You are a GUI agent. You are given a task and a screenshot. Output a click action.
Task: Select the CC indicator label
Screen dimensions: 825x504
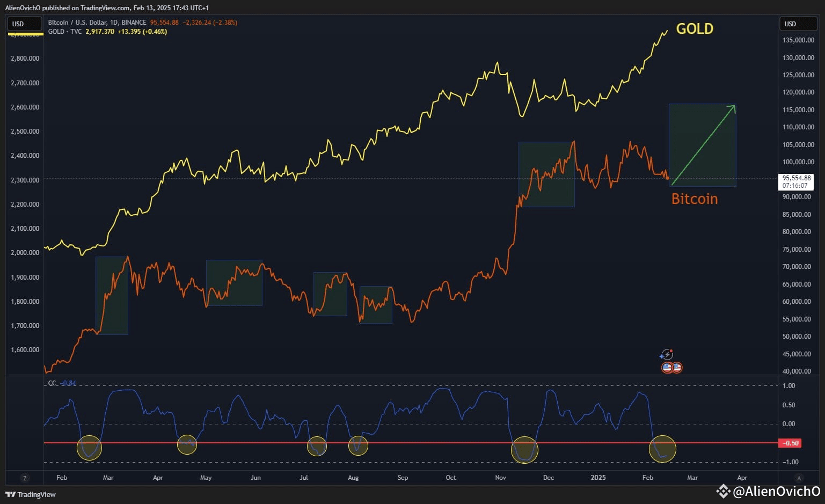click(52, 383)
